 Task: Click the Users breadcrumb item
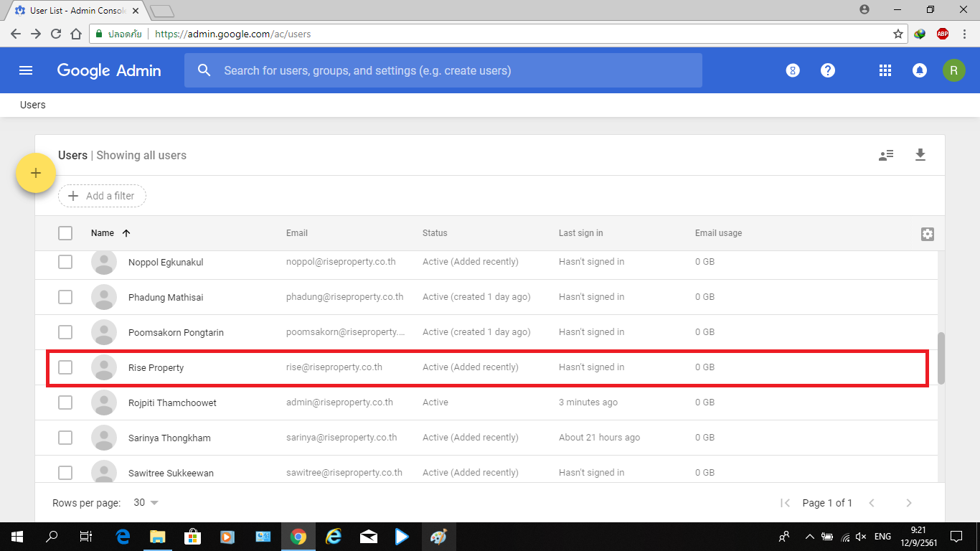(33, 105)
